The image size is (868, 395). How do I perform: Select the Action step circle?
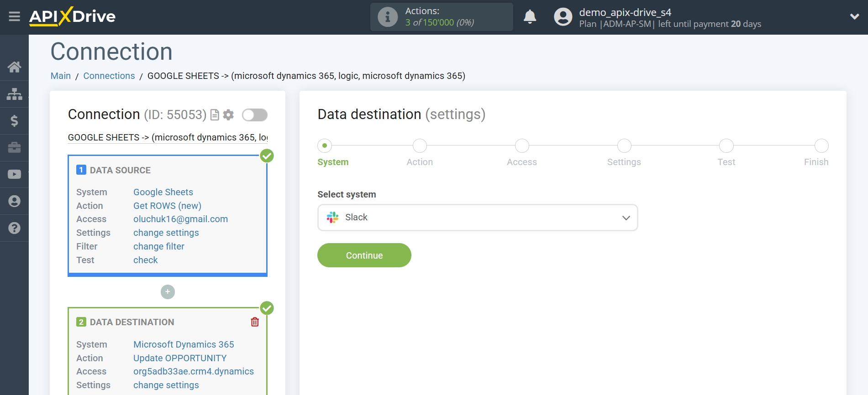click(x=420, y=146)
